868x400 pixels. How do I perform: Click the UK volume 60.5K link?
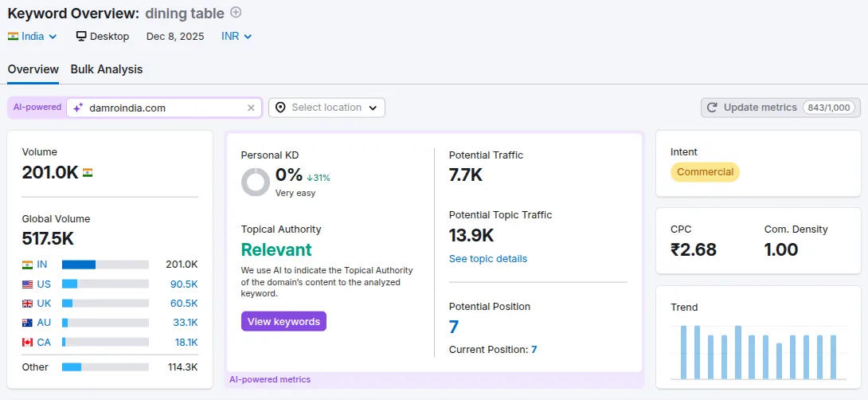184,304
